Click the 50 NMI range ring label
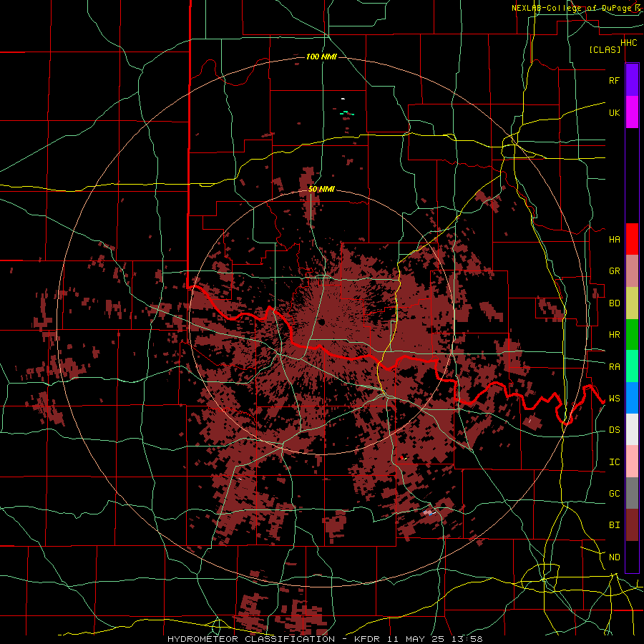Image resolution: width=644 pixels, height=644 pixels. pyautogui.click(x=321, y=189)
